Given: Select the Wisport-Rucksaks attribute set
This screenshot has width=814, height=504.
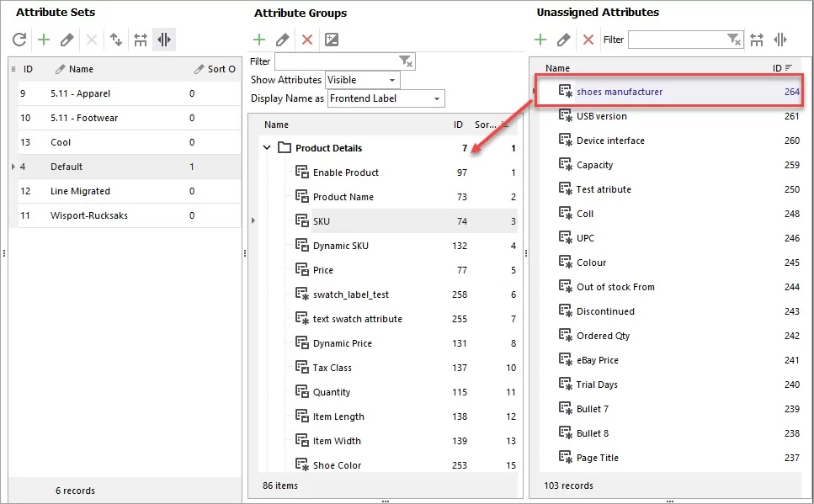Looking at the screenshot, I should (130, 215).
